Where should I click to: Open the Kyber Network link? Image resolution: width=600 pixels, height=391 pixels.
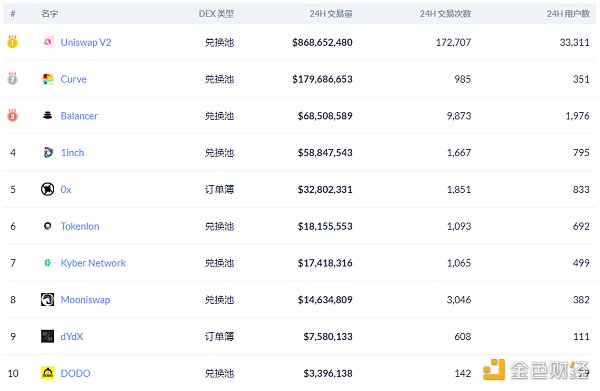93,263
